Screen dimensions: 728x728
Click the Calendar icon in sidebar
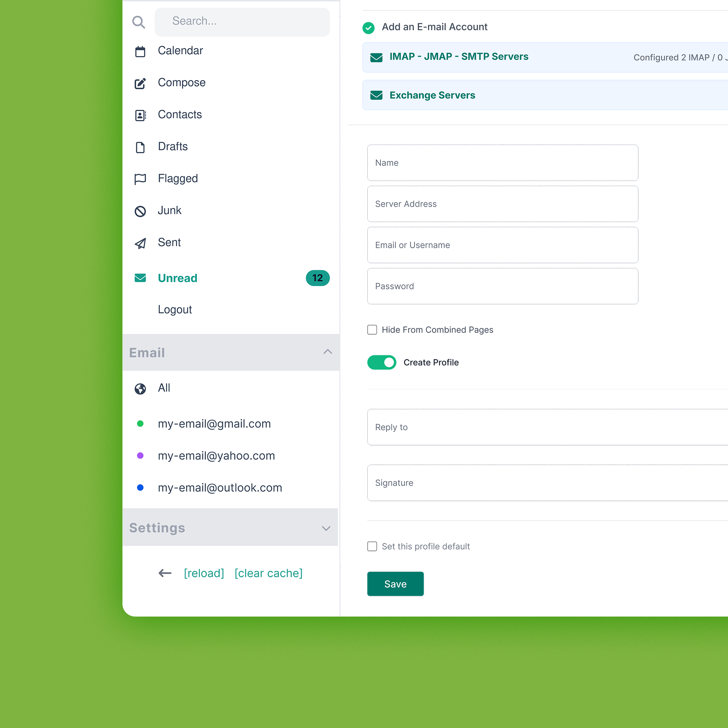tap(140, 51)
